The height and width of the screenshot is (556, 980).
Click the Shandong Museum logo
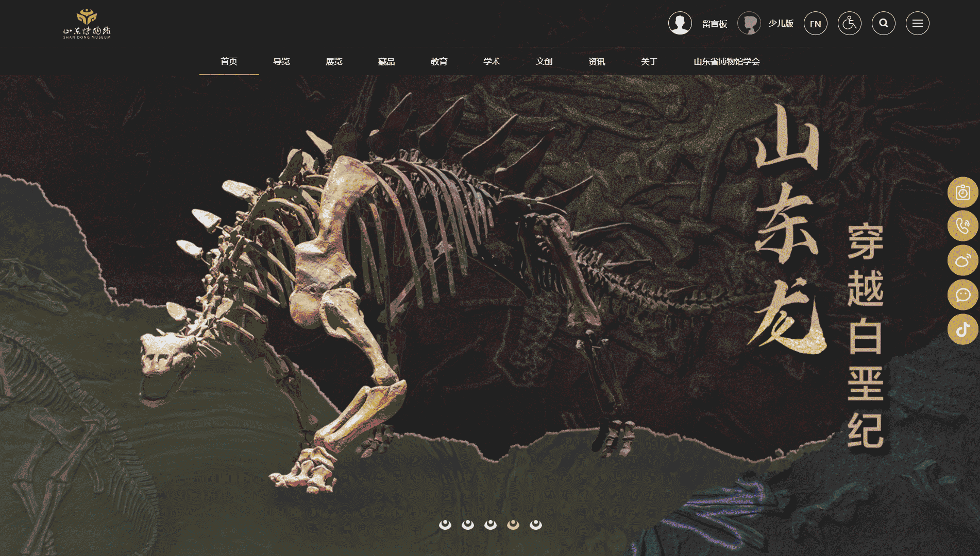coord(87,24)
